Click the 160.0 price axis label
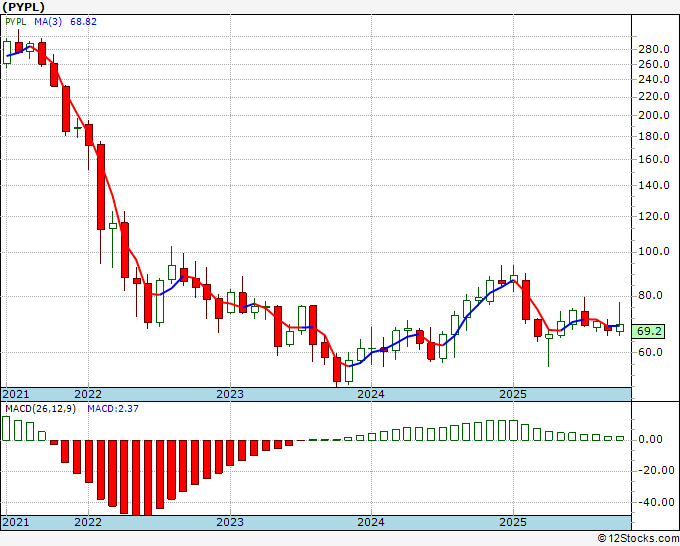 coord(654,159)
